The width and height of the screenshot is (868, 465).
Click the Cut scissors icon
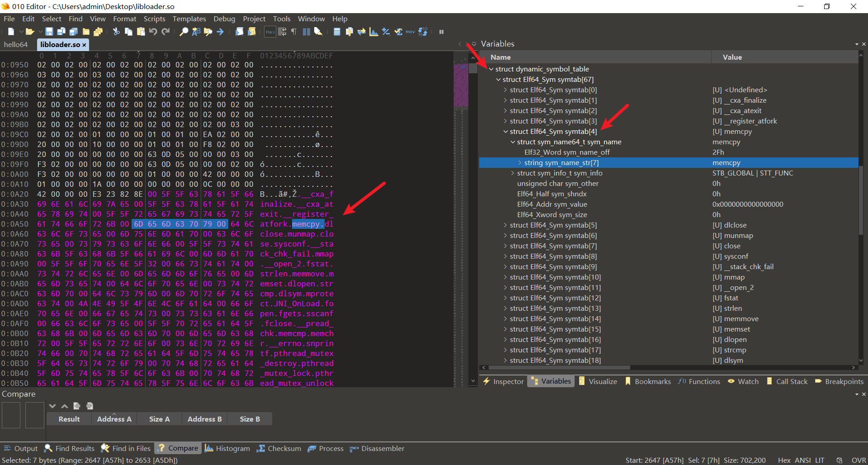pyautogui.click(x=116, y=32)
